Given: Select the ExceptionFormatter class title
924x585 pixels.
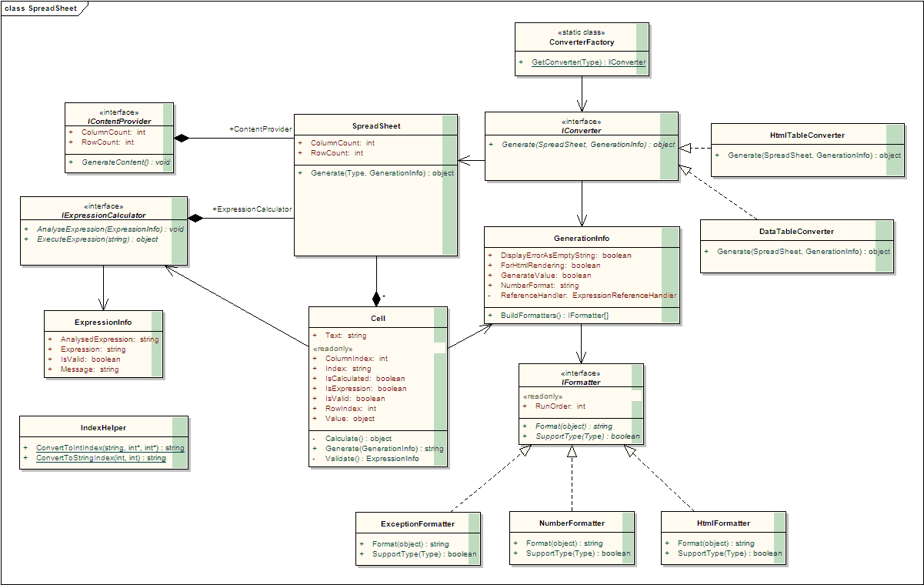Looking at the screenshot, I should tap(418, 524).
